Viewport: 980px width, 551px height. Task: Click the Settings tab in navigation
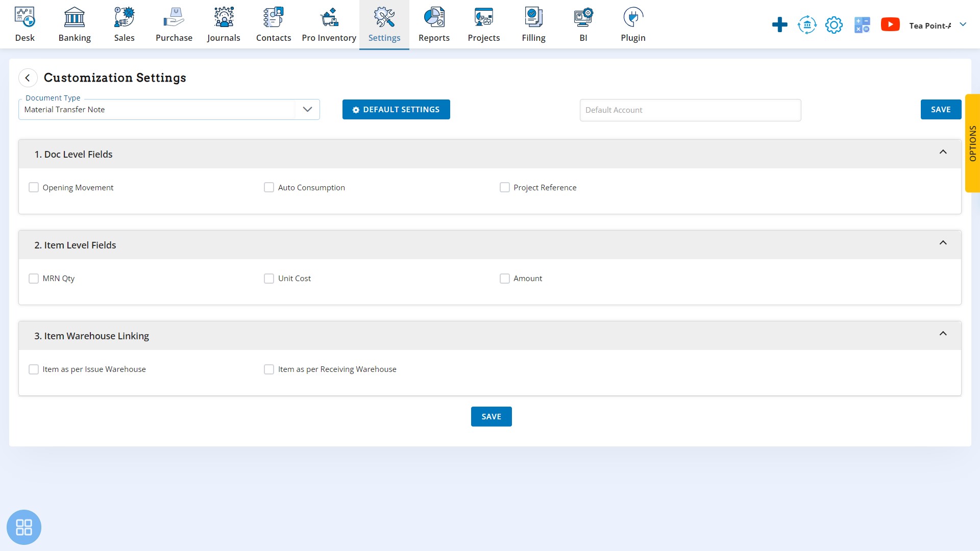coord(384,25)
